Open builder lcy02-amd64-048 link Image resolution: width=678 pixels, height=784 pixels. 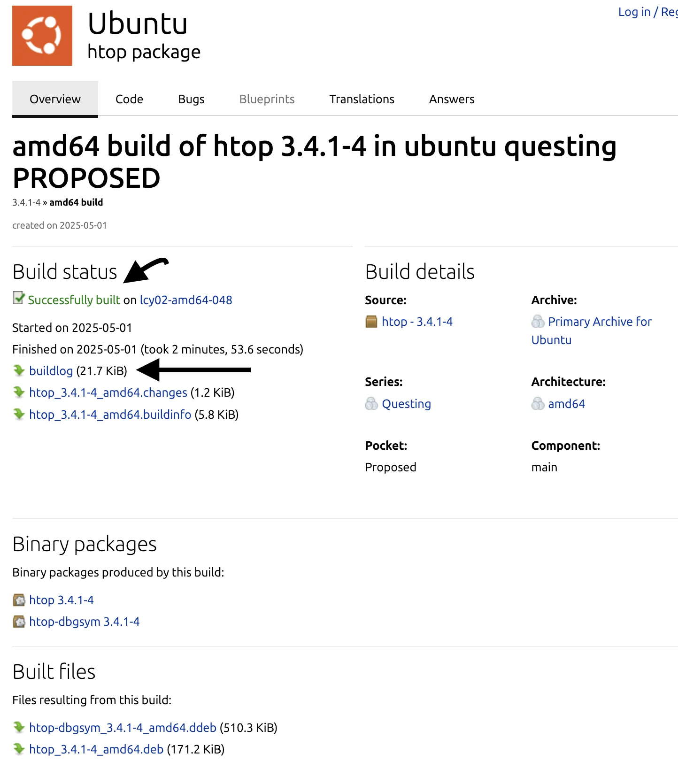click(186, 300)
